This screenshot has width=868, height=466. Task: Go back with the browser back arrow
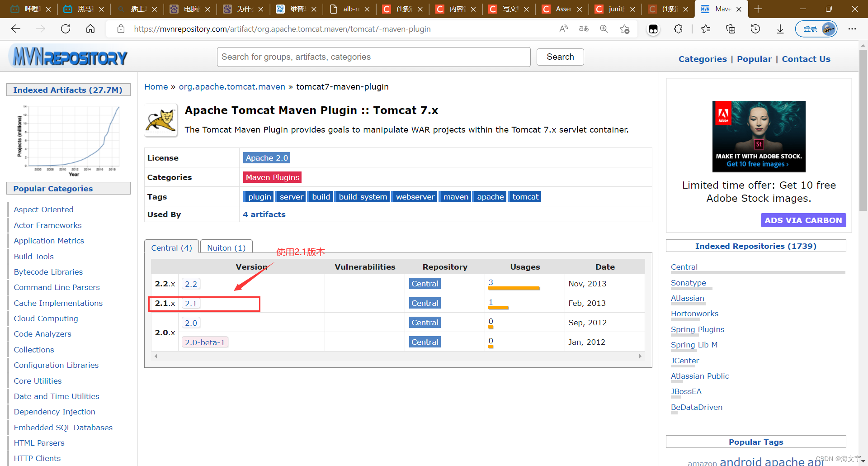click(x=16, y=29)
